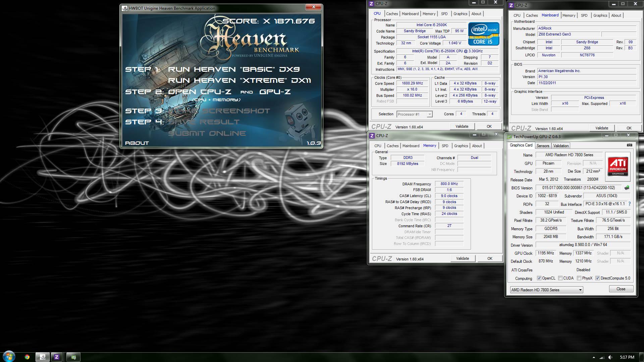The height and width of the screenshot is (362, 644).
Task: Open SPD tab in the Memory CPU-Z window
Action: click(445, 146)
